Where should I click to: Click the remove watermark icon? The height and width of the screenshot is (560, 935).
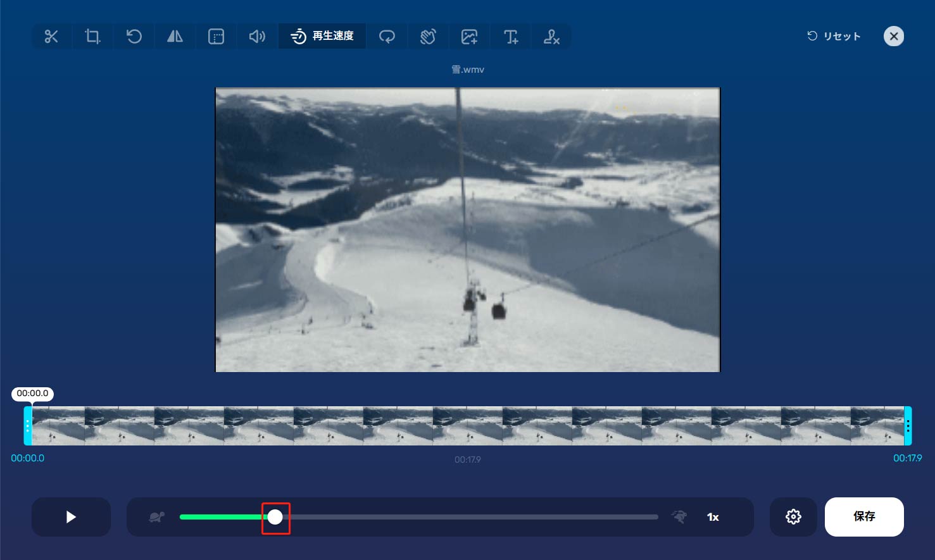tap(551, 36)
